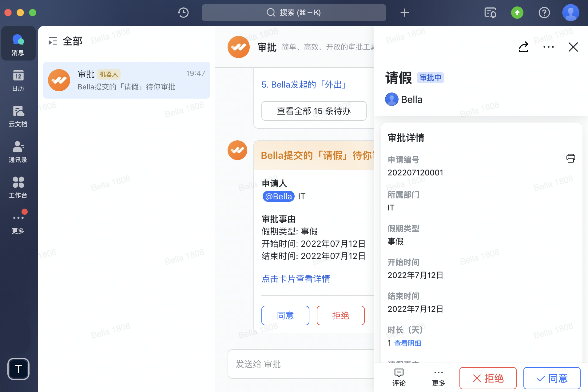
Task: Click the print icon in approval details
Action: pos(570,158)
